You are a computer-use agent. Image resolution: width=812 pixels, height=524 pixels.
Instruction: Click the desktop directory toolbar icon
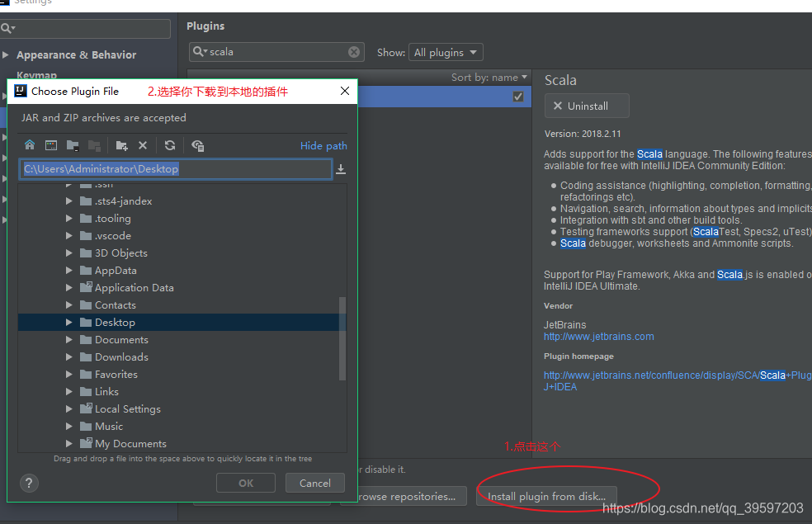[x=51, y=145]
